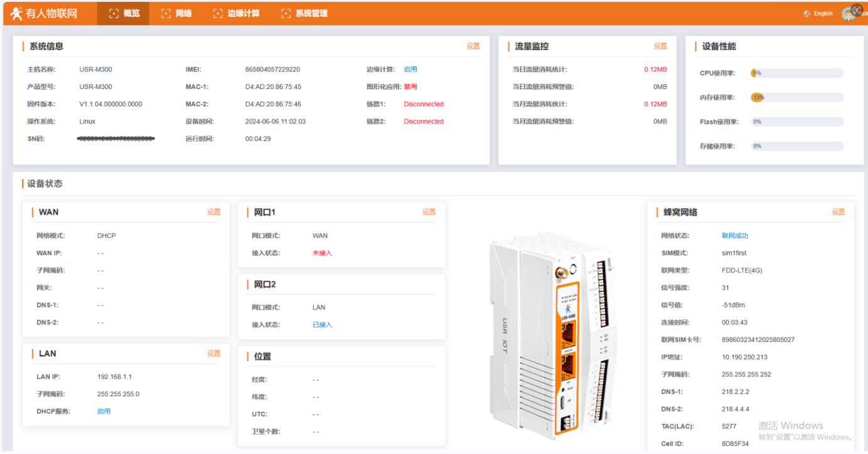Click the 有人物联网 logo
The image size is (868, 454).
tap(44, 13)
